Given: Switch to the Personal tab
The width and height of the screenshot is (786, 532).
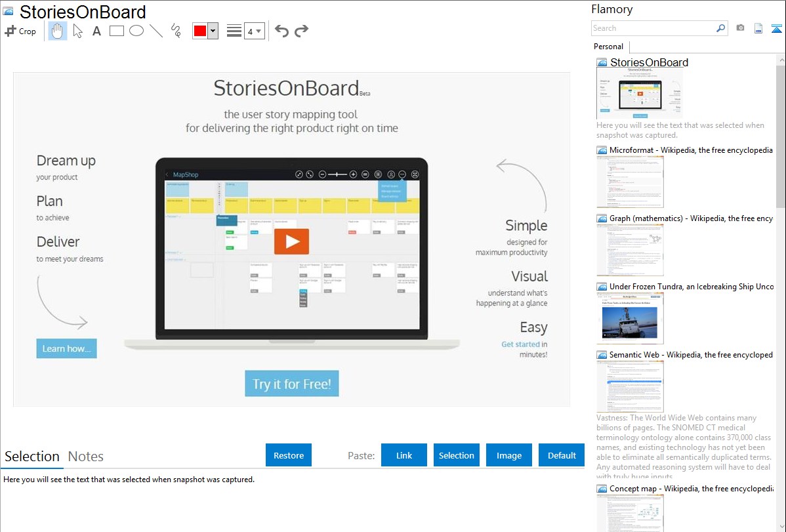Looking at the screenshot, I should coord(609,46).
